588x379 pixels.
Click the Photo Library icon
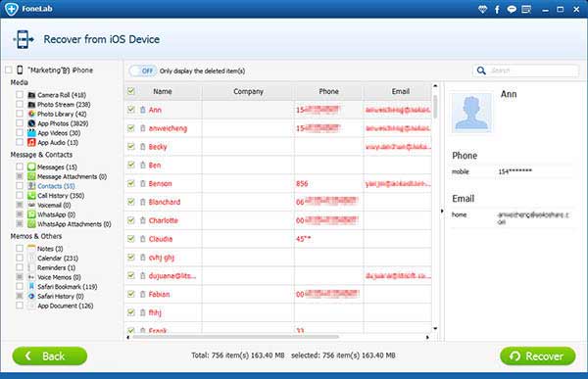(x=31, y=114)
